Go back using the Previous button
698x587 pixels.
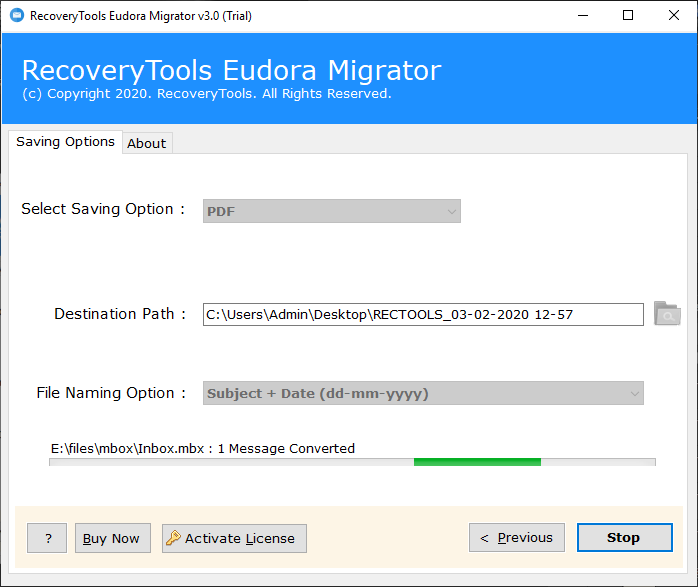coord(516,537)
